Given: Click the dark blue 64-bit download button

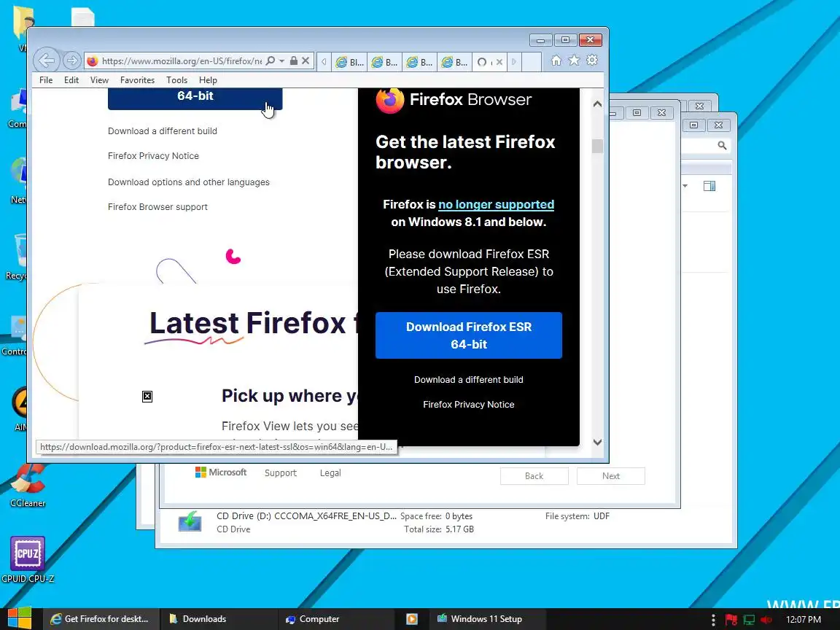Looking at the screenshot, I should pos(195,98).
